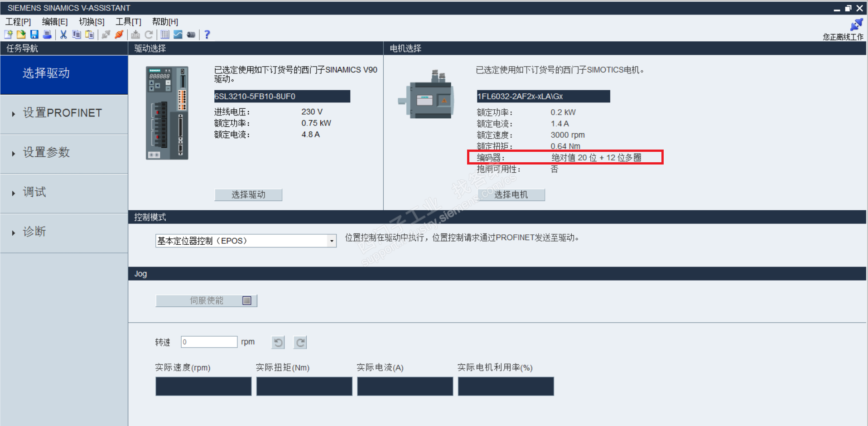
Task: Click the 实际速度(rpm) display box
Action: (203, 387)
